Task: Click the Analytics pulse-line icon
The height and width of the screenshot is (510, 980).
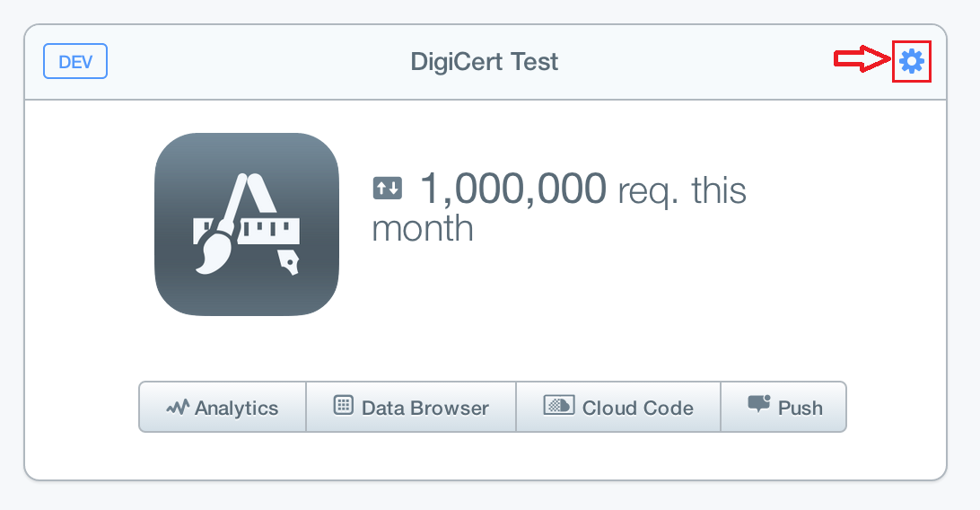Action: pos(178,407)
